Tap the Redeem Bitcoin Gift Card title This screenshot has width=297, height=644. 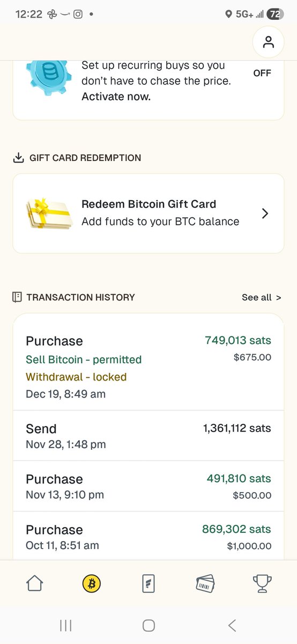click(x=149, y=204)
